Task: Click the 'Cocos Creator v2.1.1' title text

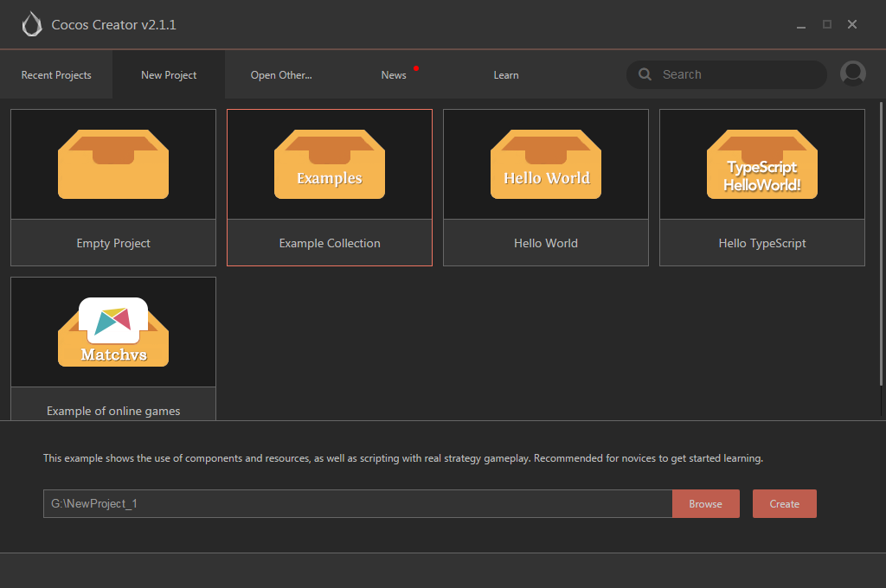Action: click(113, 25)
